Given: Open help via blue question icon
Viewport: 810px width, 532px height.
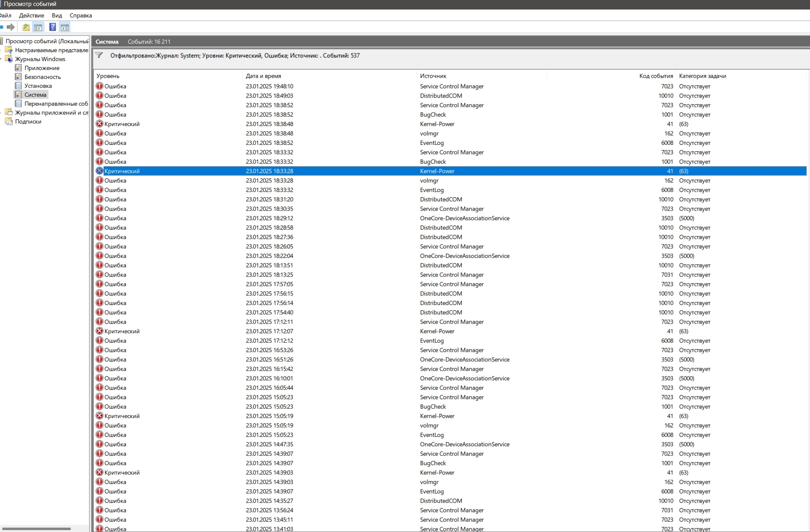Looking at the screenshot, I should pos(52,27).
